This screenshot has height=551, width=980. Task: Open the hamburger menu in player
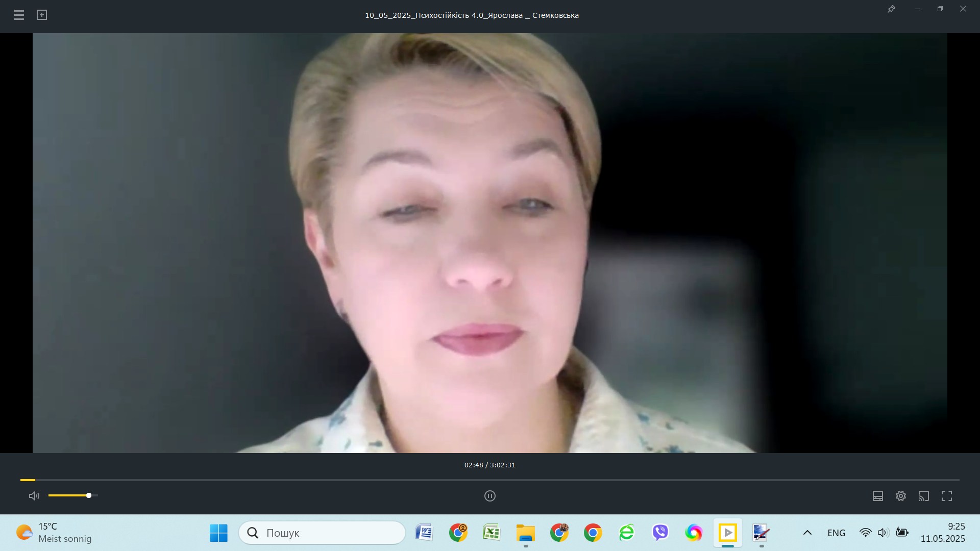(19, 15)
